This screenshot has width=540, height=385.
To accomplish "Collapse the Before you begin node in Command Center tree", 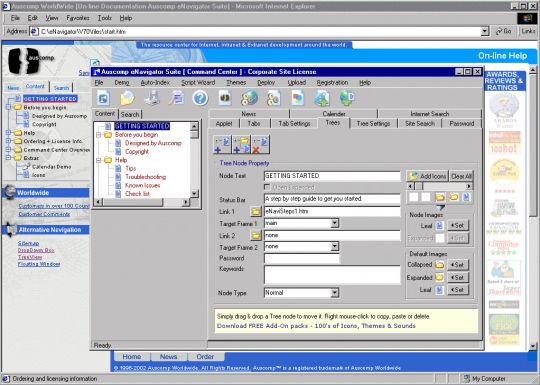I will tap(98, 135).
